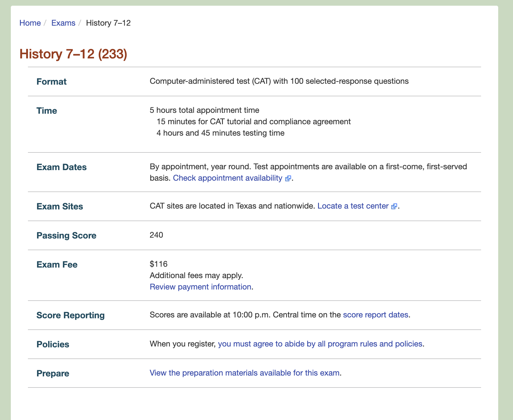The height and width of the screenshot is (420, 513).
Task: Open the Exams breadcrumb link
Action: (63, 23)
